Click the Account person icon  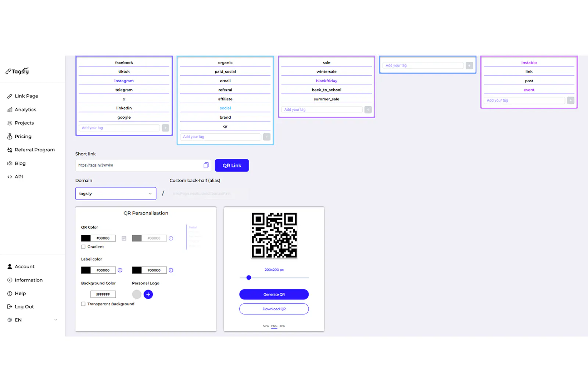pyautogui.click(x=10, y=266)
